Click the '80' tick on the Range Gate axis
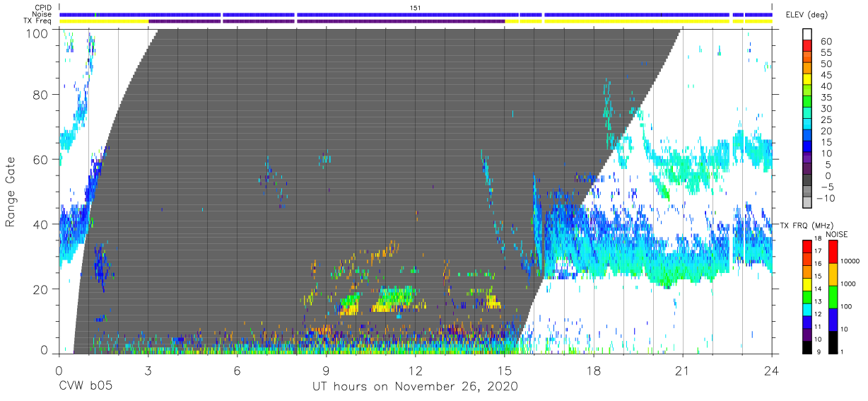Image resolution: width=868 pixels, height=401 pixels. [40, 95]
